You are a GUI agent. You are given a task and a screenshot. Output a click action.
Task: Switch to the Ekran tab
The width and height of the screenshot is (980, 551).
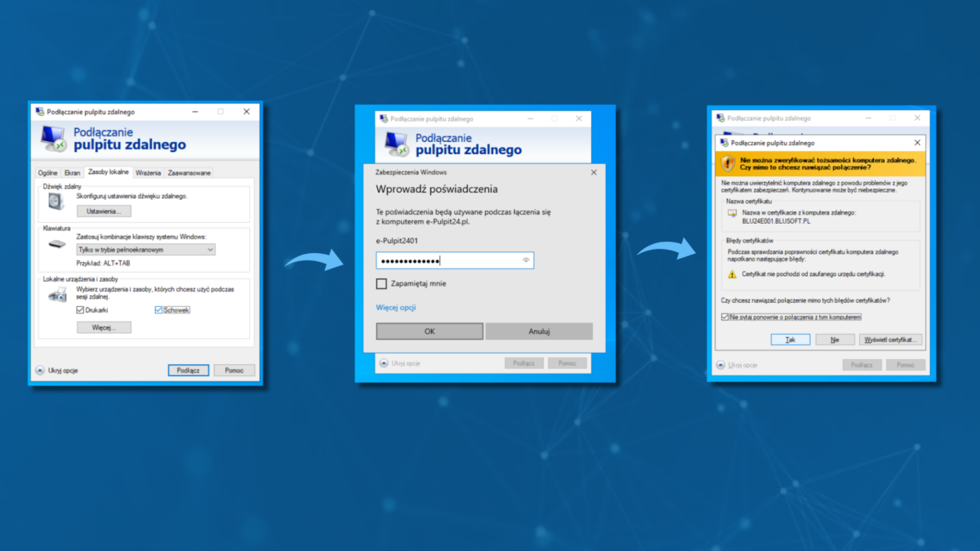pos(72,172)
